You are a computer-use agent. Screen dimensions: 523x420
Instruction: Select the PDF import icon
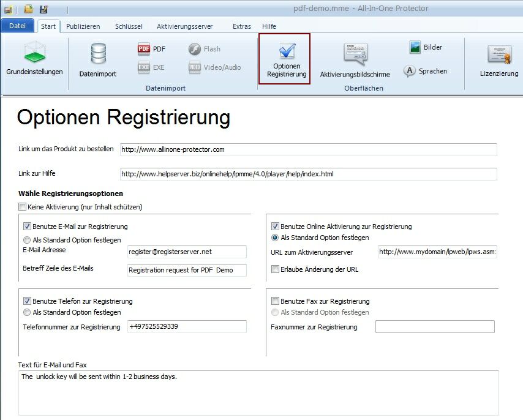click(x=144, y=49)
